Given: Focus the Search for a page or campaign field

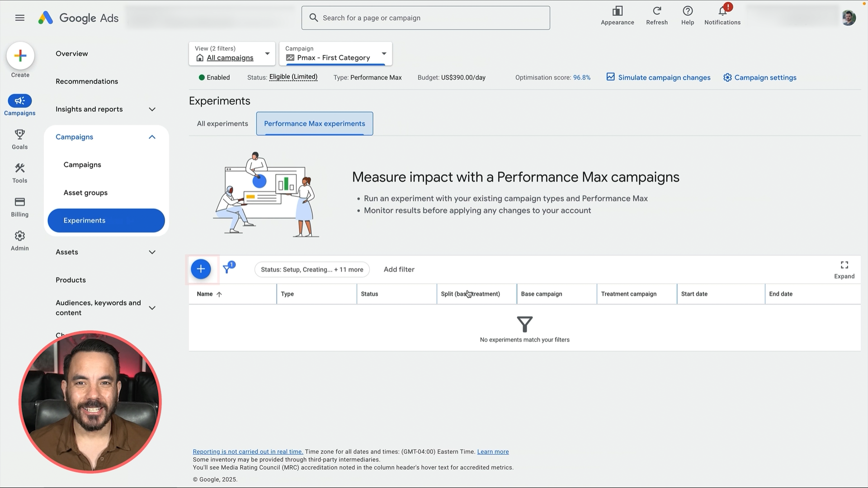Looking at the screenshot, I should 426,18.
